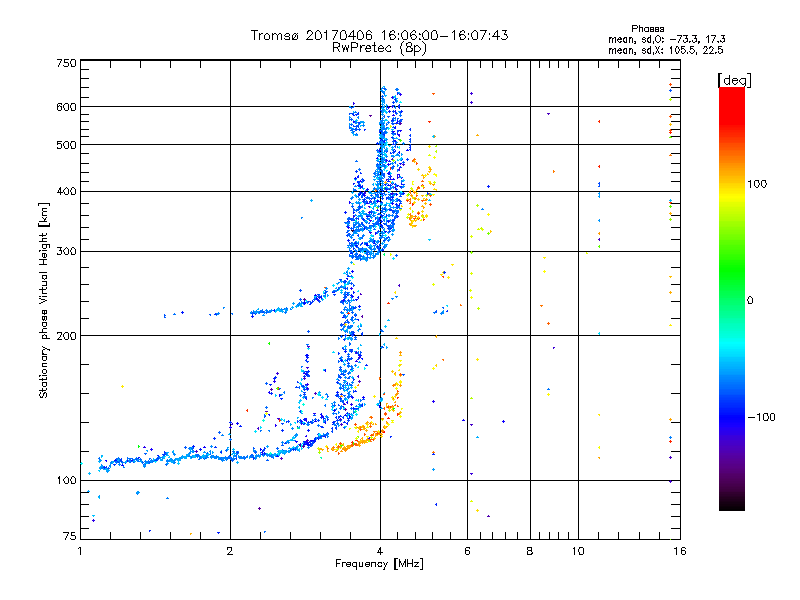This screenshot has height=600, width=800.
Task: Click the y-axis tick label '300'
Action: pos(66,251)
